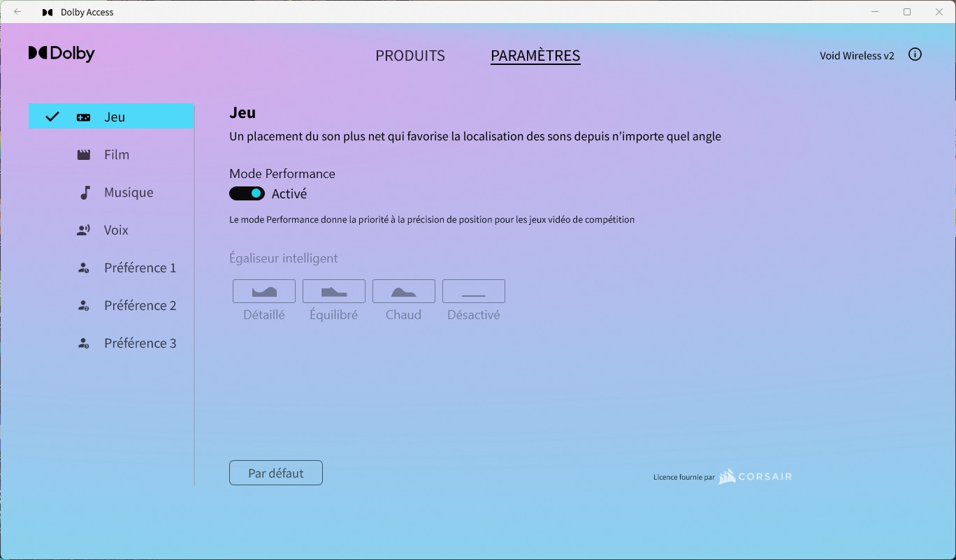Viewport: 956px width, 560px height.
Task: Go back using the title bar arrow
Action: (17, 12)
